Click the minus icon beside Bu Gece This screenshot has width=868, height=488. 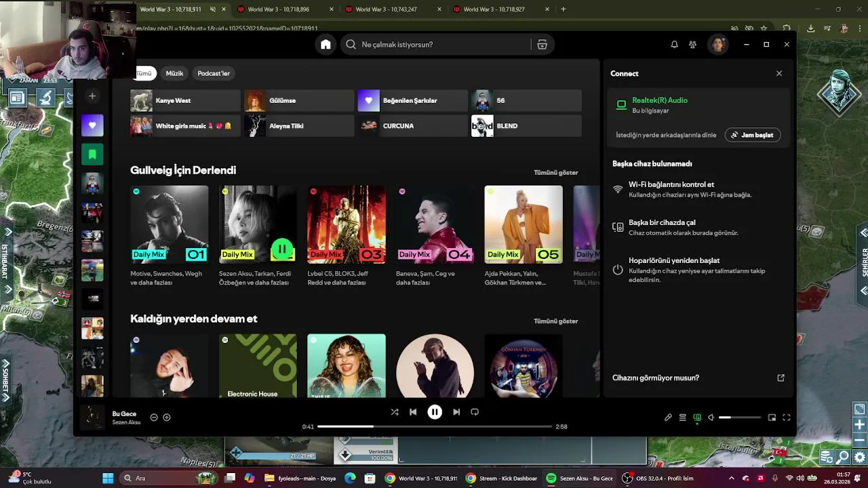pyautogui.click(x=154, y=418)
